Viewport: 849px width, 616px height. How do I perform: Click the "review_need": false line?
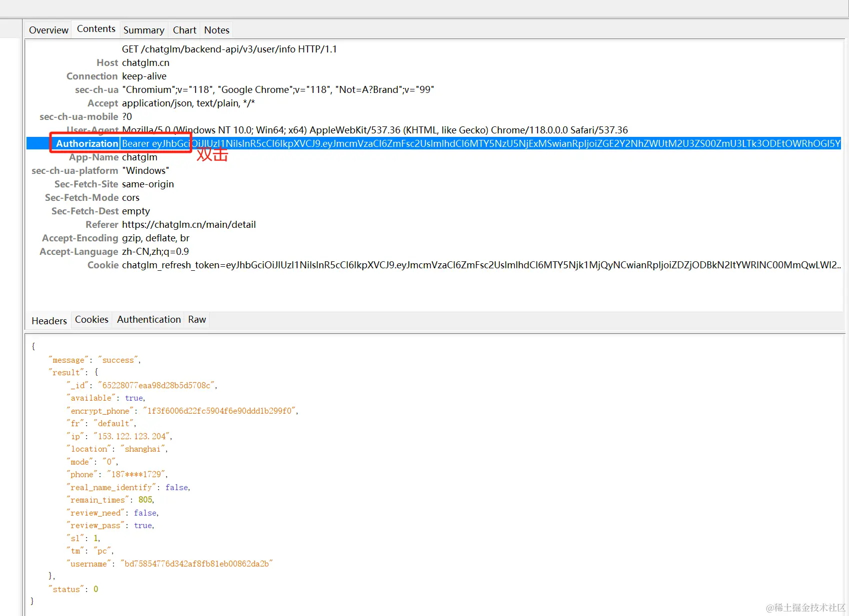112,513
